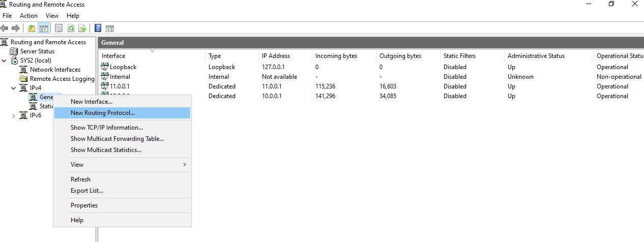Screen dimensions: 644x242
Task: Click the Internal interface name
Action: (x=120, y=77)
